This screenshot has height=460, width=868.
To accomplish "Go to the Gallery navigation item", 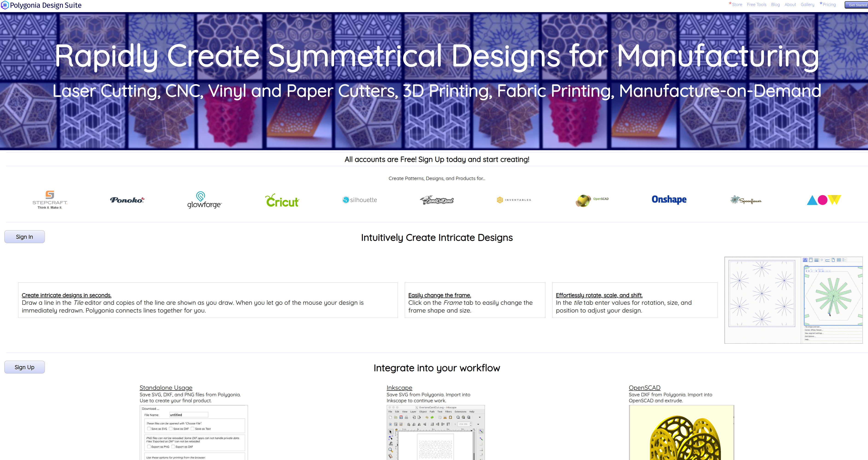I will (x=807, y=5).
